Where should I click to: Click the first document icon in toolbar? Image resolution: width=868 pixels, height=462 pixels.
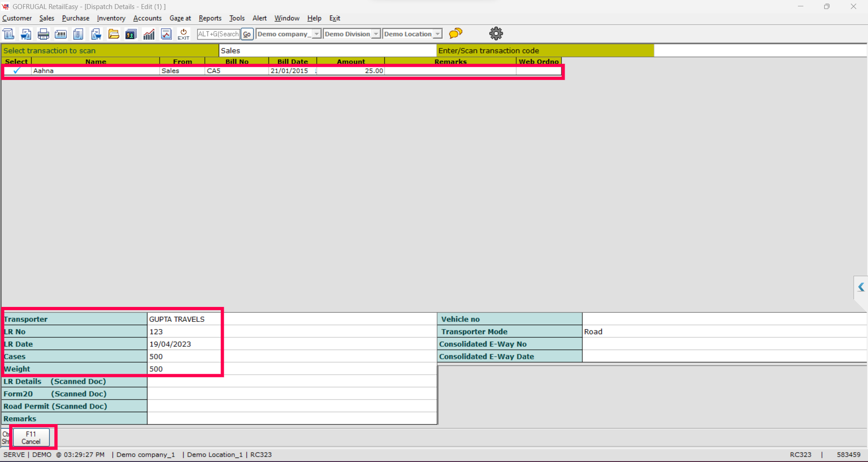9,34
